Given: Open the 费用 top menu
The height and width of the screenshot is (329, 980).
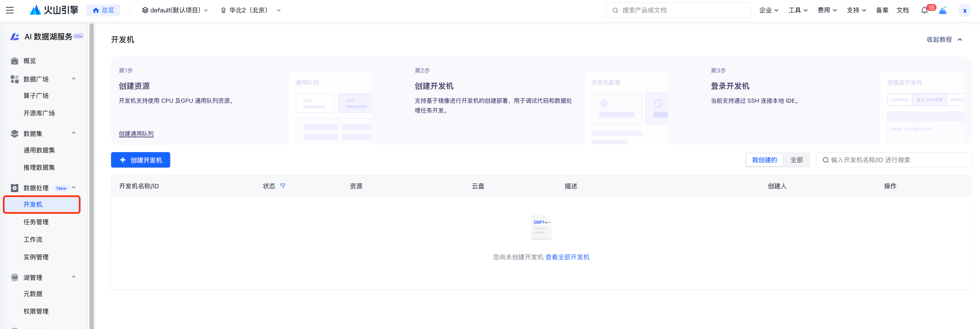Looking at the screenshot, I should [x=827, y=10].
